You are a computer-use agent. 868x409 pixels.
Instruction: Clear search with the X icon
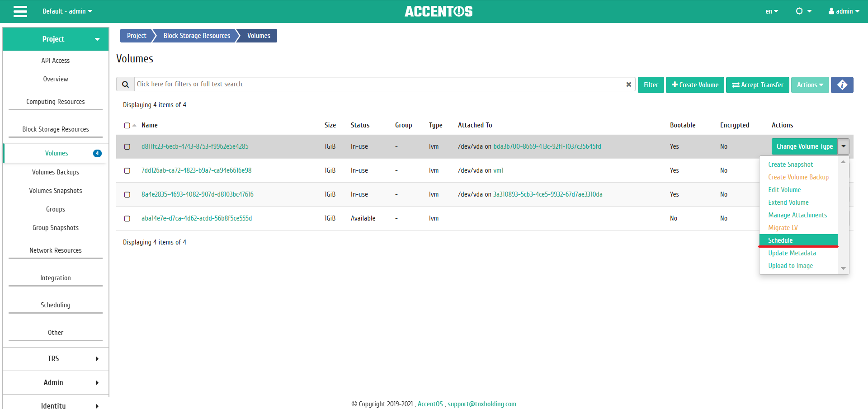[628, 85]
